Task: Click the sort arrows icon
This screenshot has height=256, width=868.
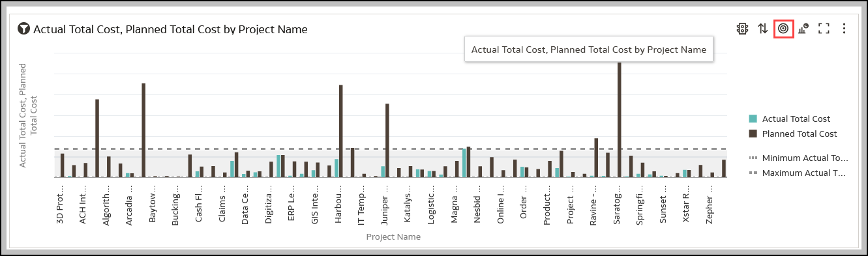Action: click(763, 29)
